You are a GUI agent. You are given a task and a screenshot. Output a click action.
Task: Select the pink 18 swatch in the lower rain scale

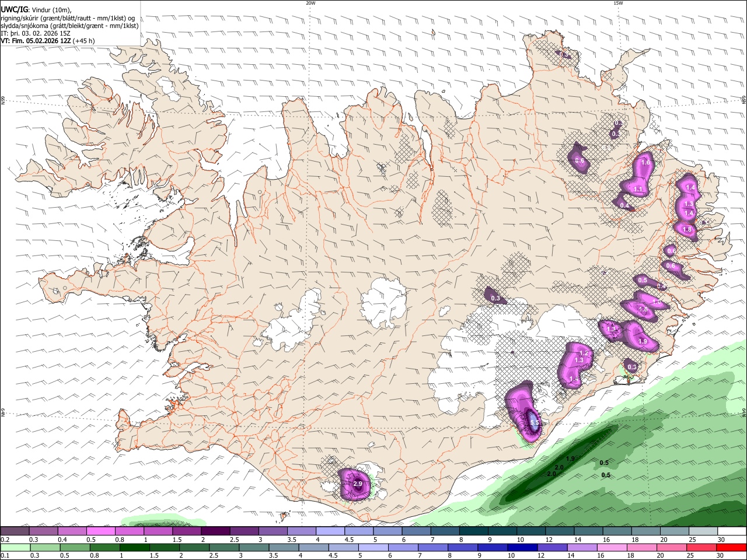pyautogui.click(x=641, y=548)
